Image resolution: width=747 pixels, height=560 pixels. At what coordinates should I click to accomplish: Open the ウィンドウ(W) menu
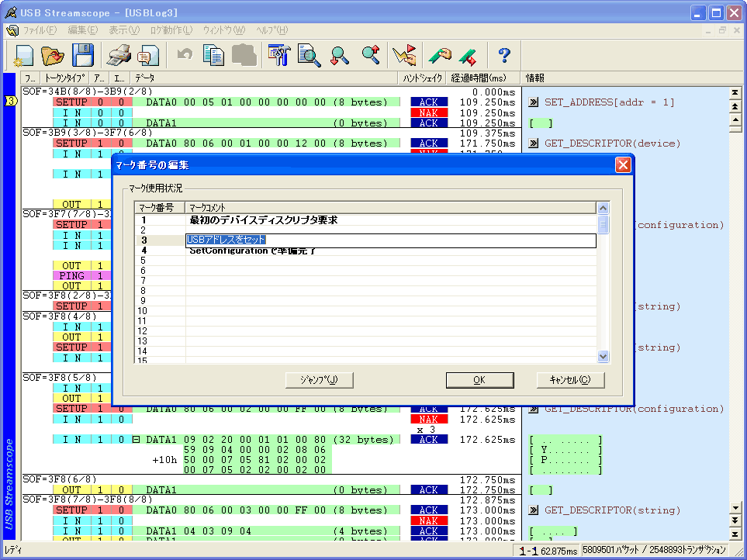224,30
